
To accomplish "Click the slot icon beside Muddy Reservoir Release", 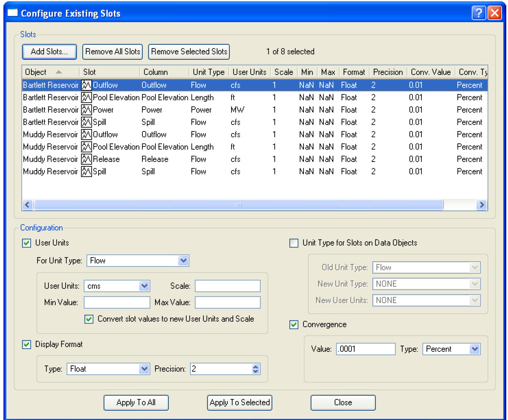I will pyautogui.click(x=86, y=159).
